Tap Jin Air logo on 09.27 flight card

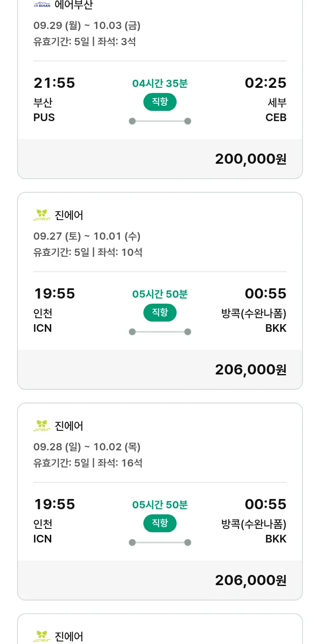(x=42, y=215)
